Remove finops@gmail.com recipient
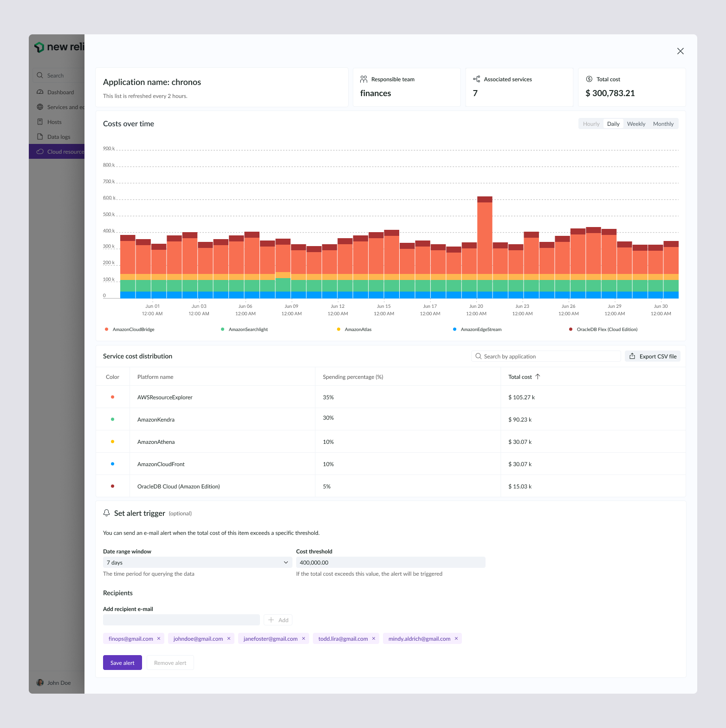Viewport: 726px width, 728px height. [x=159, y=638]
